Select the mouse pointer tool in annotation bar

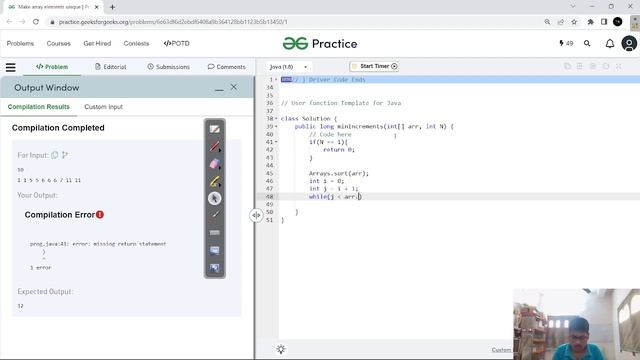tap(215, 198)
